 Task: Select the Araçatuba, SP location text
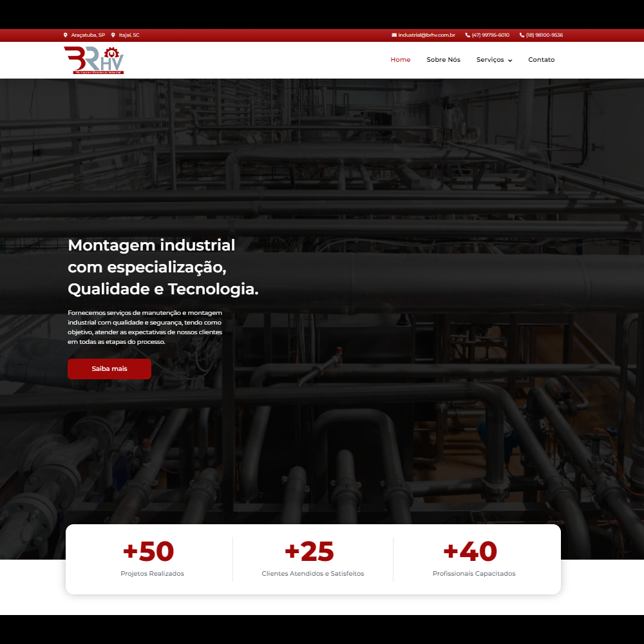pos(88,35)
